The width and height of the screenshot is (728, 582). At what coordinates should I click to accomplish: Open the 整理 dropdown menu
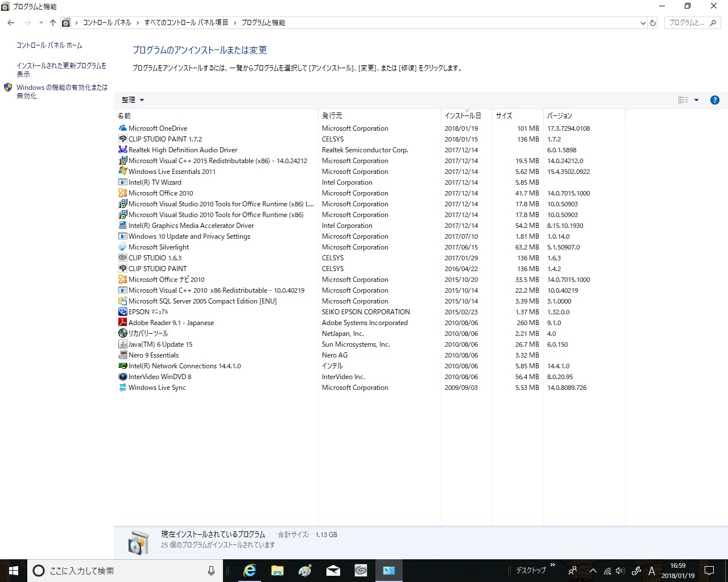click(x=133, y=100)
